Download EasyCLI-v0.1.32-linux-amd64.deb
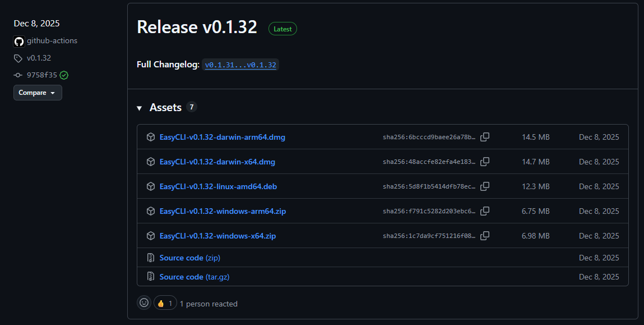 point(218,186)
